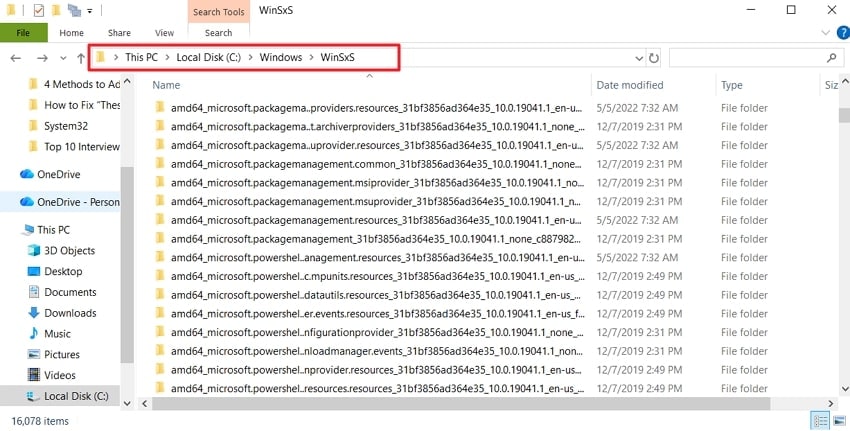Open the Customize Quick Access Toolbar dropdown
Screen dimensions: 850x431
89,11
